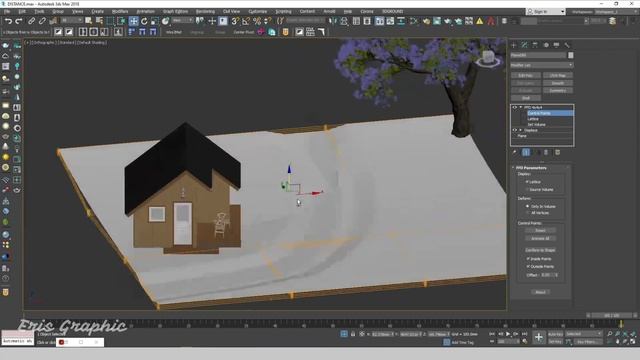The width and height of the screenshot is (640, 360).
Task: Click Configure Modifier Sets icon
Action: (x=558, y=152)
